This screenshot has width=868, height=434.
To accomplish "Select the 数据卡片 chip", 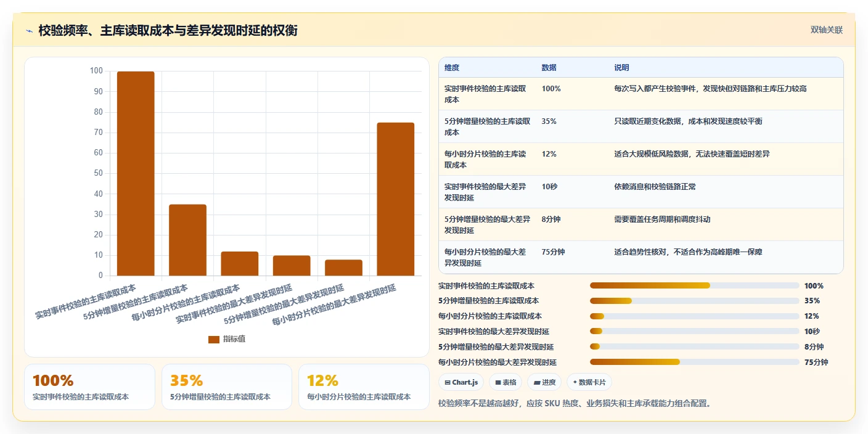I will pos(589,382).
